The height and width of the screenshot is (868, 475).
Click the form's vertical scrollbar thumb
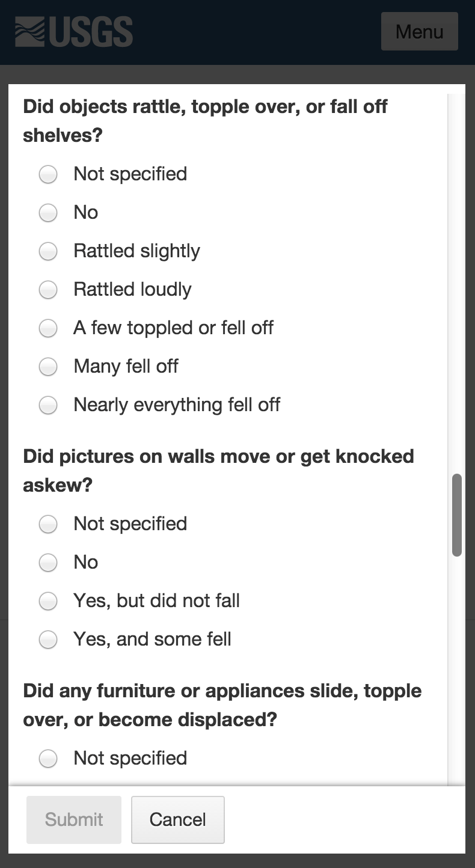pos(457,515)
